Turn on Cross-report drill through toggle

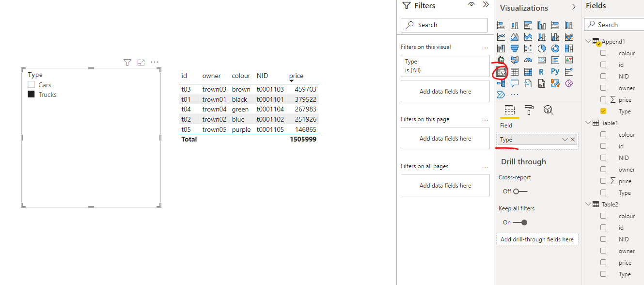[x=520, y=191]
